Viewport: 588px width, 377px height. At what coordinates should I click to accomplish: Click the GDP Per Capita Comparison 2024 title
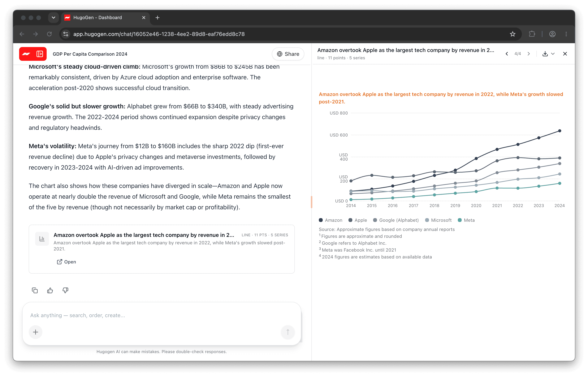point(90,54)
